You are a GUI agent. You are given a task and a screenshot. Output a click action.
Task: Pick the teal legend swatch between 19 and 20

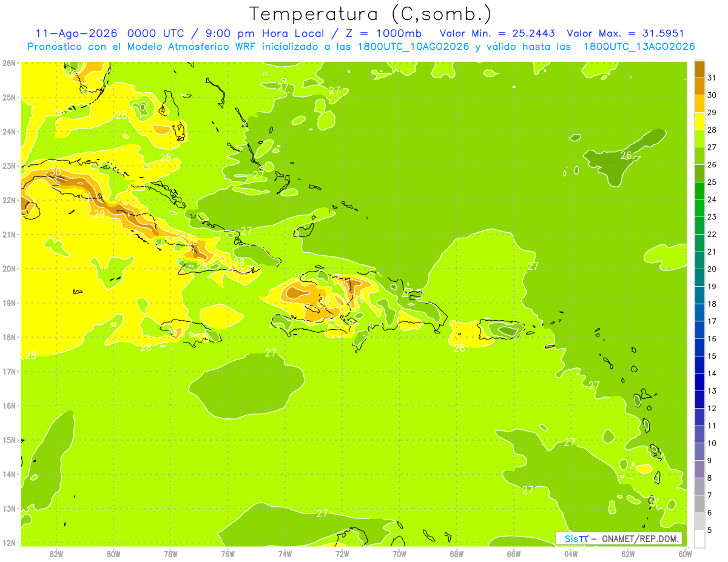699,278
